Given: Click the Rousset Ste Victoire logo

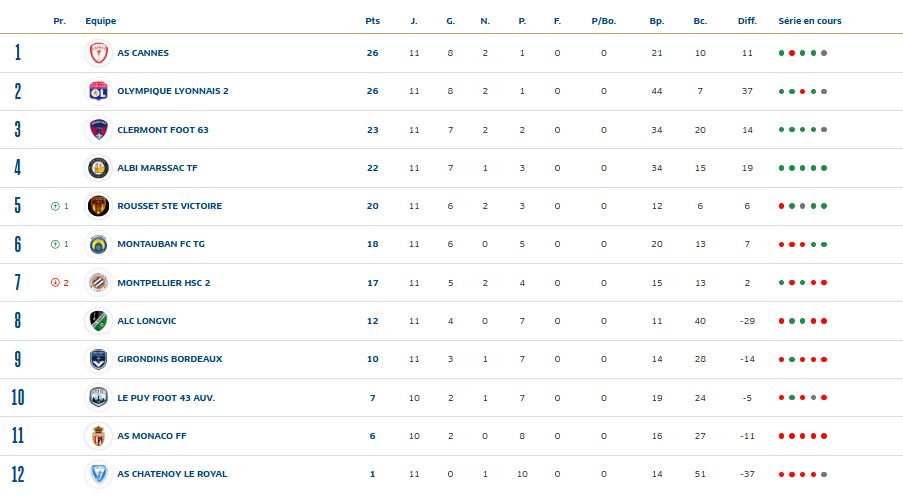Looking at the screenshot, I should tap(98, 206).
